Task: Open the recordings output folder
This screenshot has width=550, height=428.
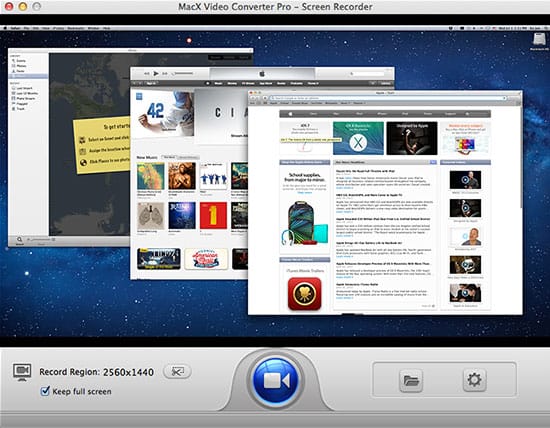Action: 411,380
